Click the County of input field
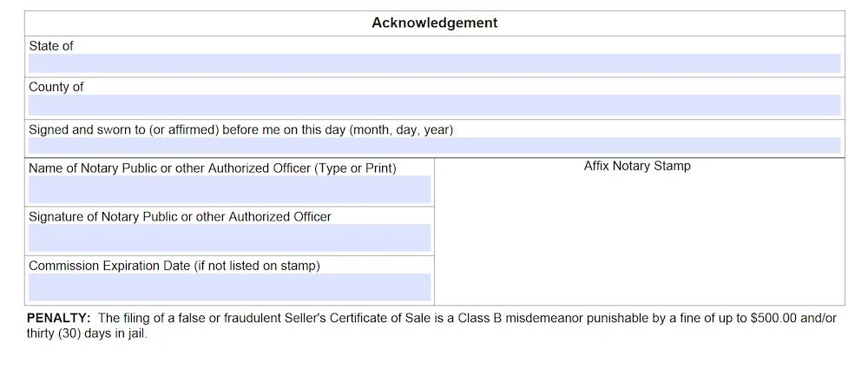 pos(434,105)
